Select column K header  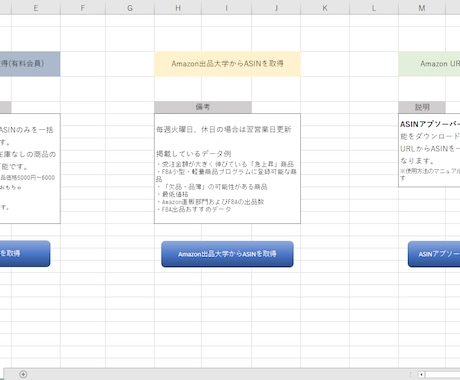coord(325,8)
